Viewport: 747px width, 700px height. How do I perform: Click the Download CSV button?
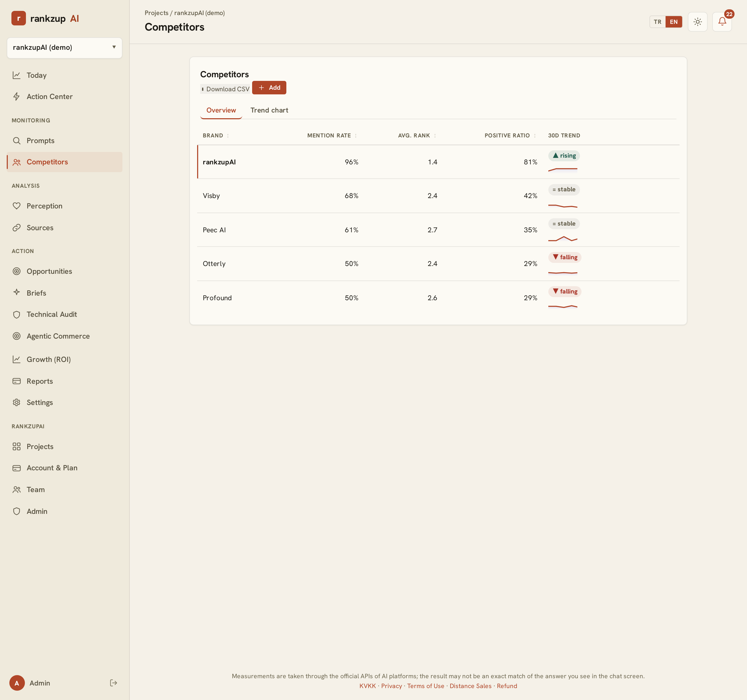point(225,89)
